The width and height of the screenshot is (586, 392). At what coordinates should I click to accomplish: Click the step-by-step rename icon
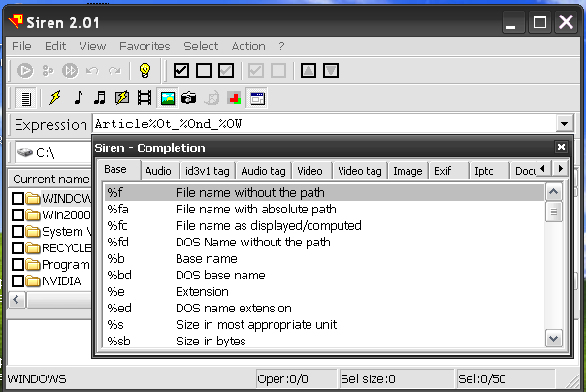coord(48,70)
